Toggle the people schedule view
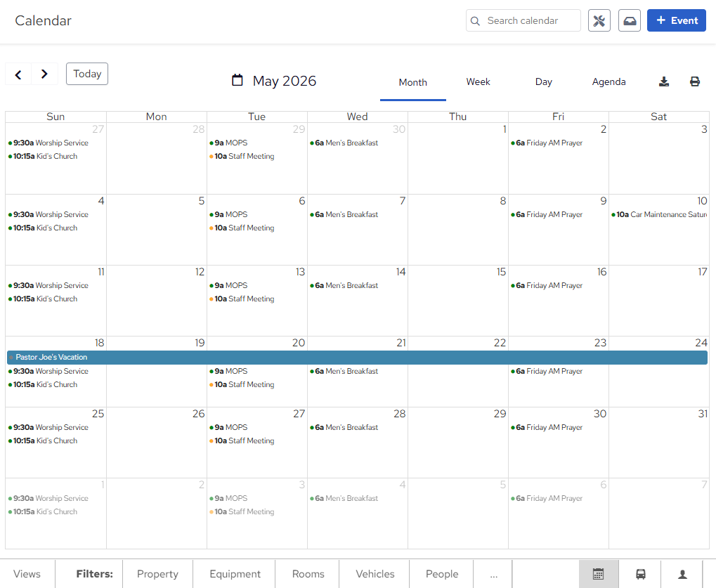Viewport: 716px width, 588px height. tap(682, 574)
